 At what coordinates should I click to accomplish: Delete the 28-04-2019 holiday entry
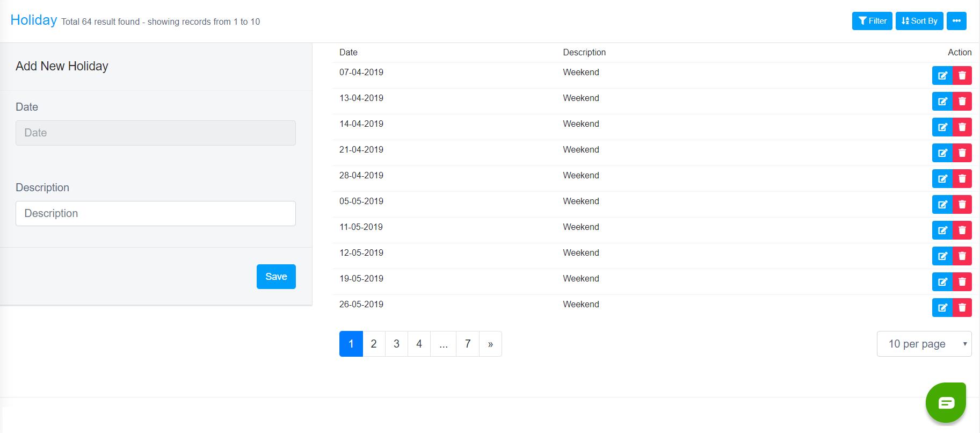coord(962,179)
